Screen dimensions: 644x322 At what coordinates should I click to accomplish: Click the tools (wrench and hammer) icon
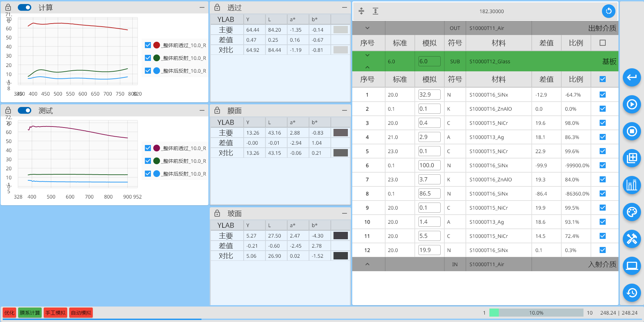pos(632,239)
